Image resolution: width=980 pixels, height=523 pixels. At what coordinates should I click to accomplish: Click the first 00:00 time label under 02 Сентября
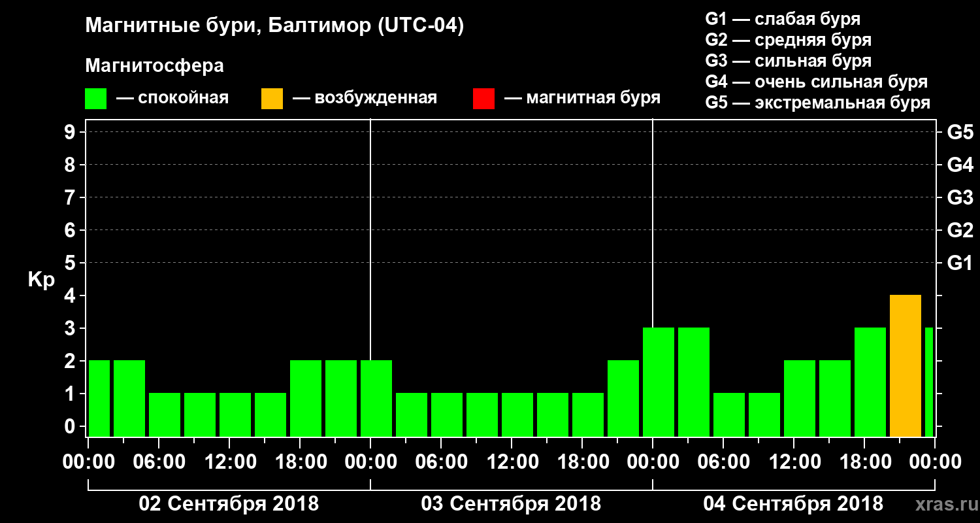tap(88, 462)
